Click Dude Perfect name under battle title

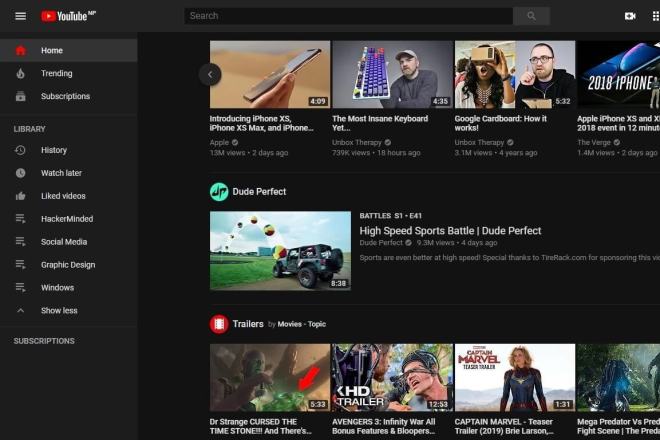pyautogui.click(x=381, y=243)
